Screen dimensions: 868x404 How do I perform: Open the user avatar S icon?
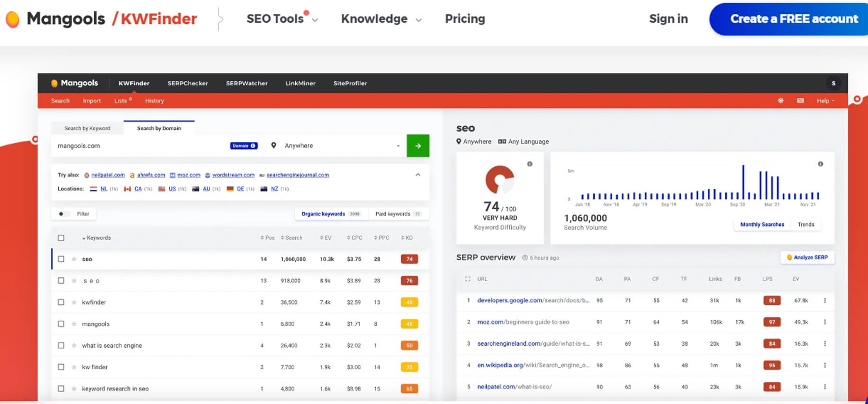(x=833, y=83)
